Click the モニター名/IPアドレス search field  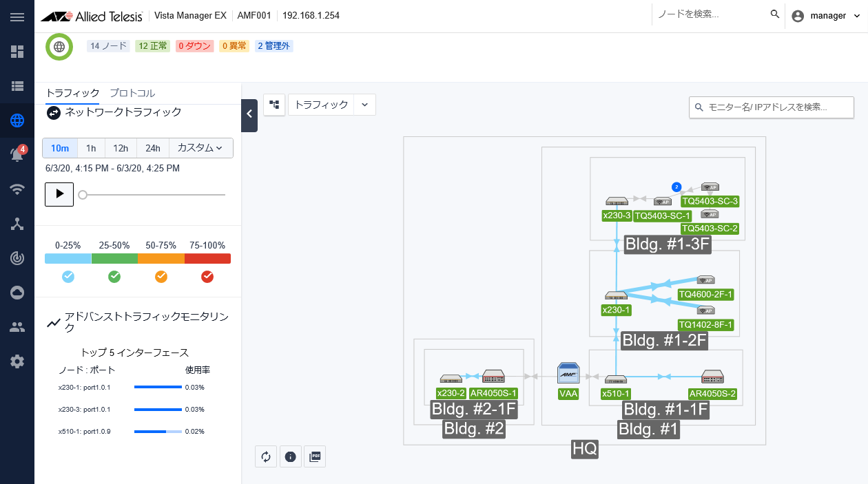(x=772, y=107)
